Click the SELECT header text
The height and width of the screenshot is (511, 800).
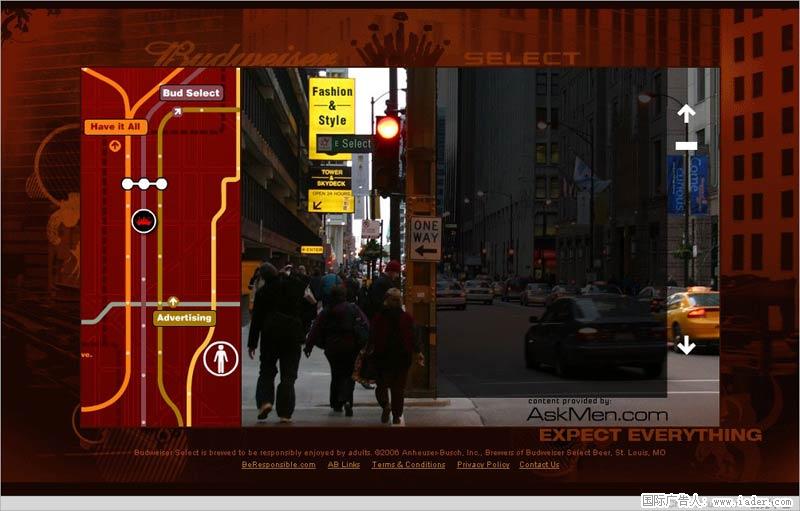click(x=521, y=58)
